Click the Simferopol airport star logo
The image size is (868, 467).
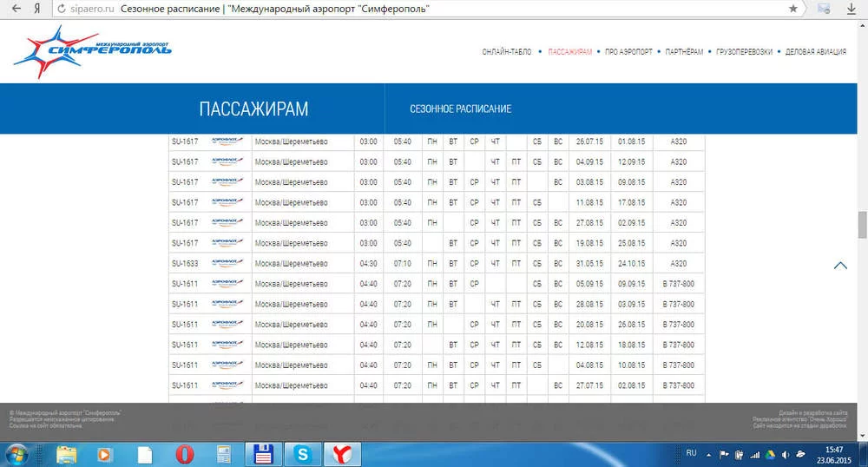coord(91,51)
